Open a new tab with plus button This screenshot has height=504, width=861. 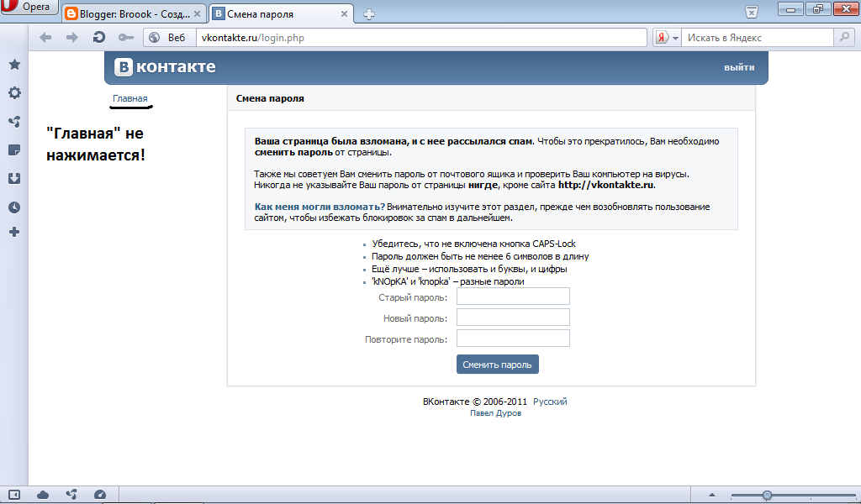pyautogui.click(x=369, y=14)
